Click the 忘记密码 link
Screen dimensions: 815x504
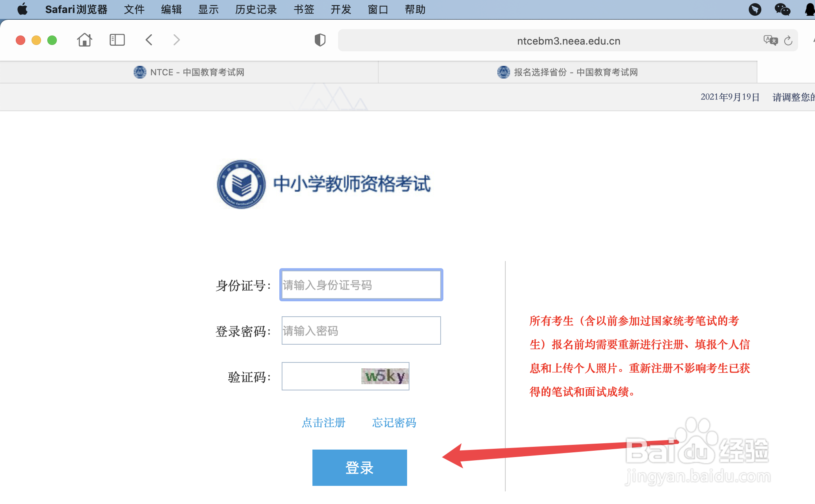[394, 423]
